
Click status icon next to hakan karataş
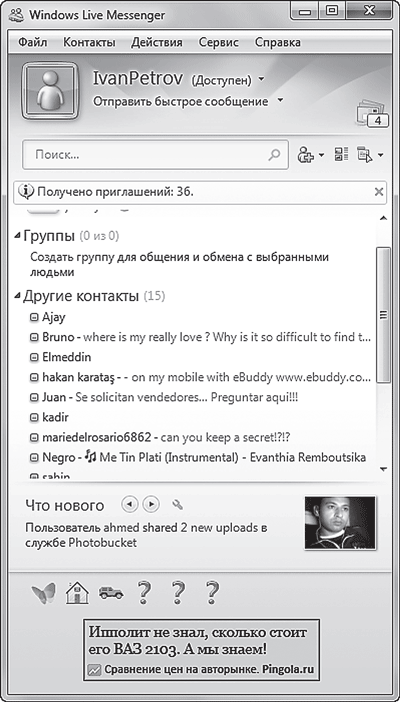(x=34, y=378)
